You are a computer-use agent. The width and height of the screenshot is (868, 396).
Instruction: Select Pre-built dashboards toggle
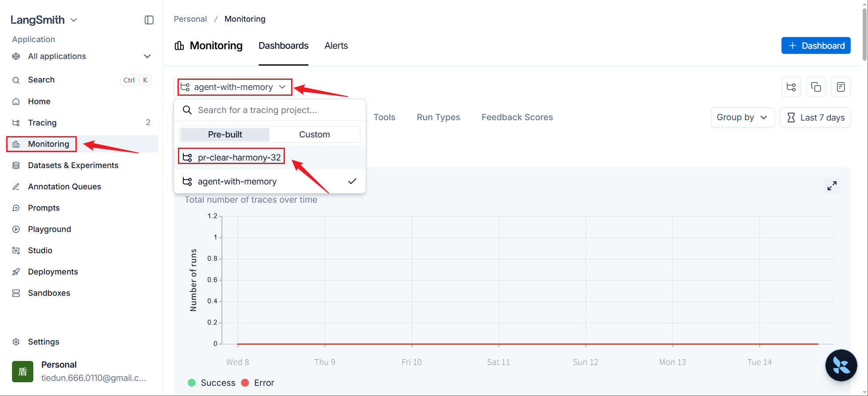pyautogui.click(x=225, y=134)
